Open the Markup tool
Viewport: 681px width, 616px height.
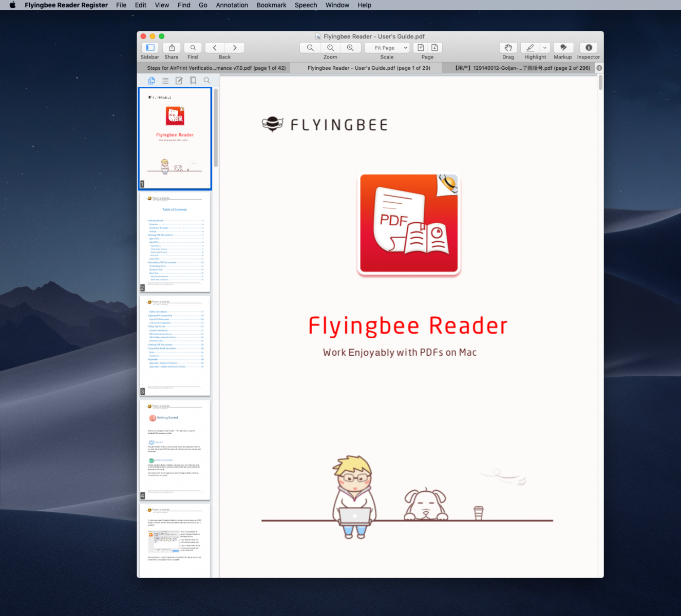pyautogui.click(x=563, y=48)
